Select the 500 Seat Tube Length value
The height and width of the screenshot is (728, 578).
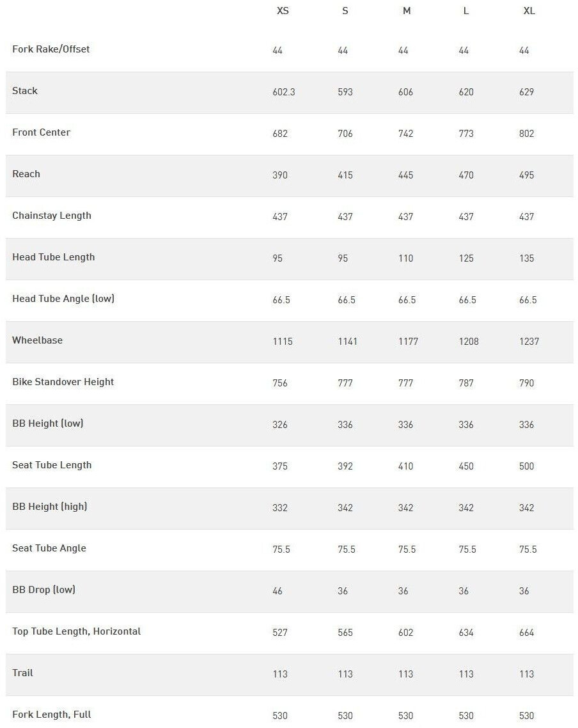click(x=527, y=466)
